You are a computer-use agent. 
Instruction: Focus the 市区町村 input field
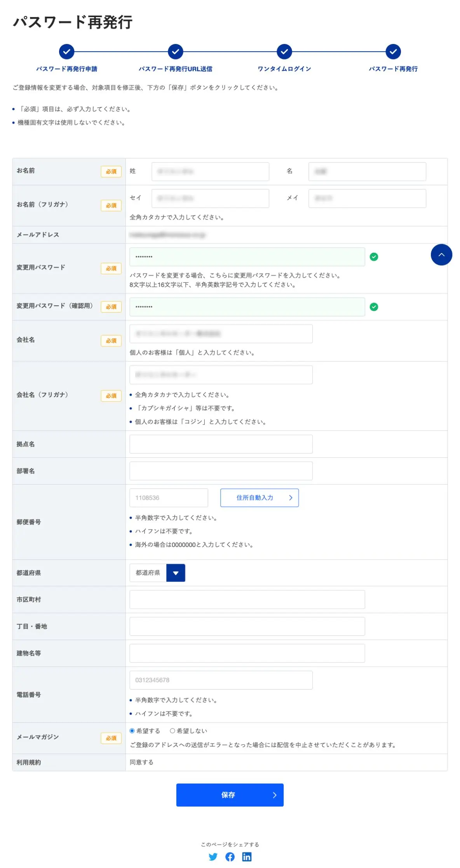tap(247, 600)
